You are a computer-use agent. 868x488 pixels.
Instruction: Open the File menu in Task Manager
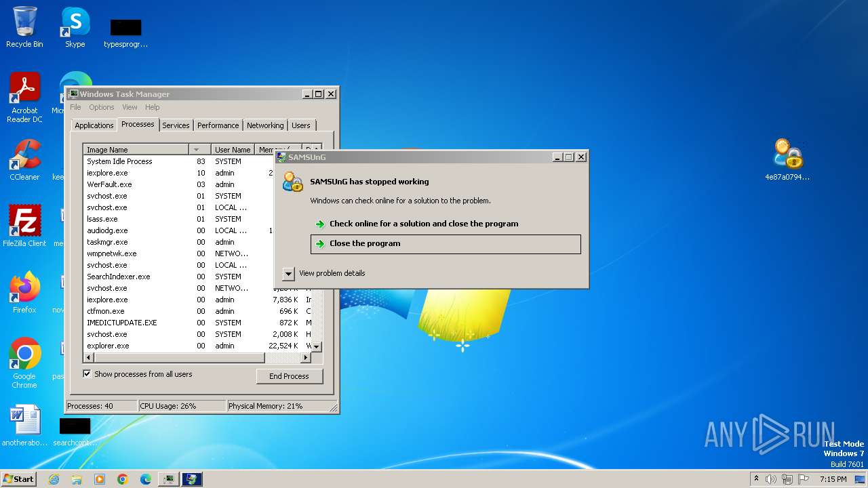tap(75, 107)
